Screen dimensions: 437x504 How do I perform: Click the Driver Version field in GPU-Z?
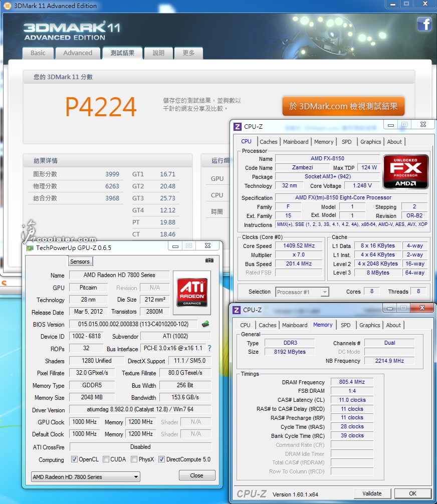[x=140, y=409]
